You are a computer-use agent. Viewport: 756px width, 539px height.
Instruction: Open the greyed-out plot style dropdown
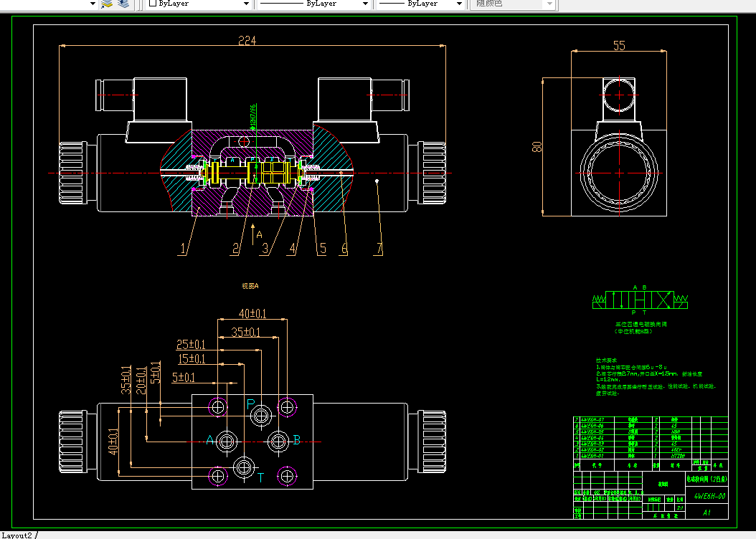(513, 4)
